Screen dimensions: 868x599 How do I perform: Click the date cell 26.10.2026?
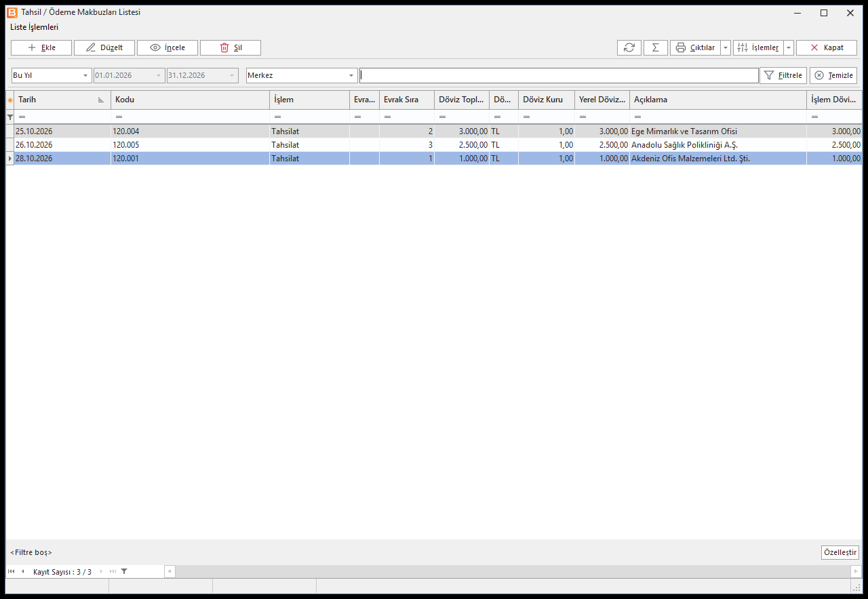[62, 145]
